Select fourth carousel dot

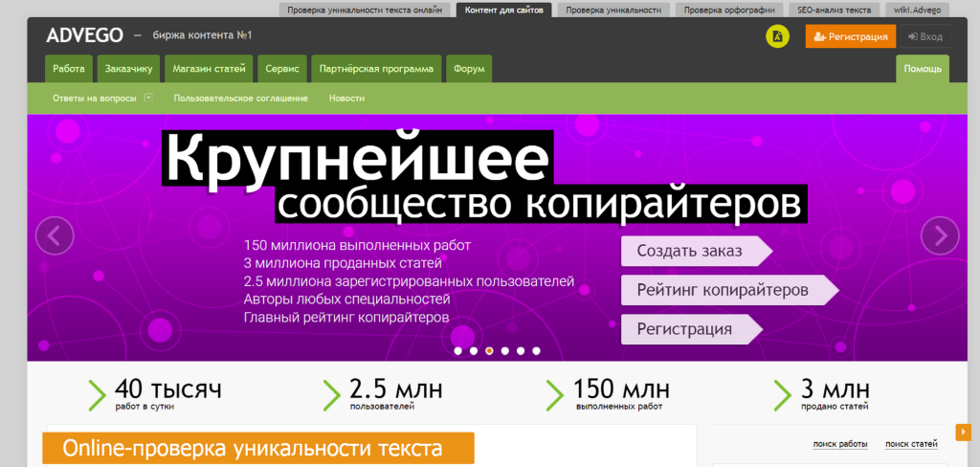click(x=504, y=350)
